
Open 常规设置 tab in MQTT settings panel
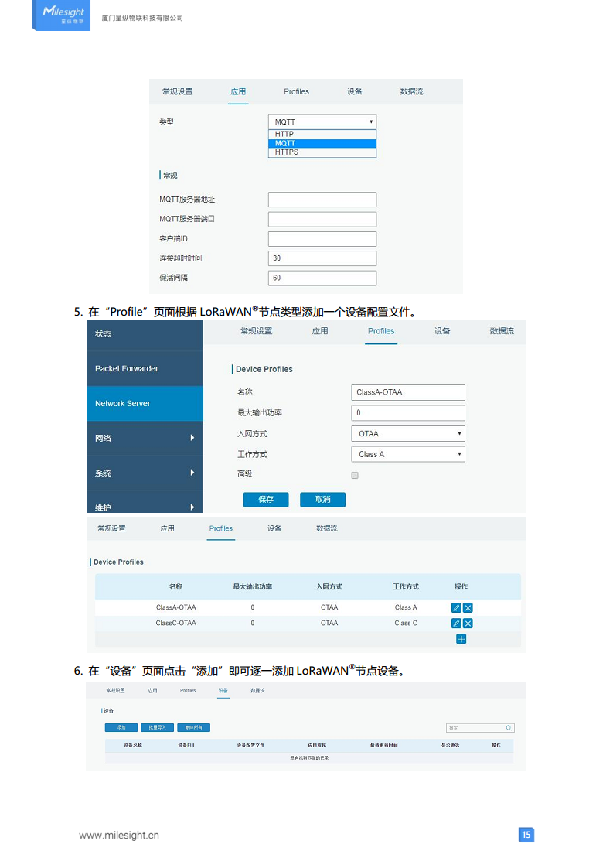click(178, 92)
